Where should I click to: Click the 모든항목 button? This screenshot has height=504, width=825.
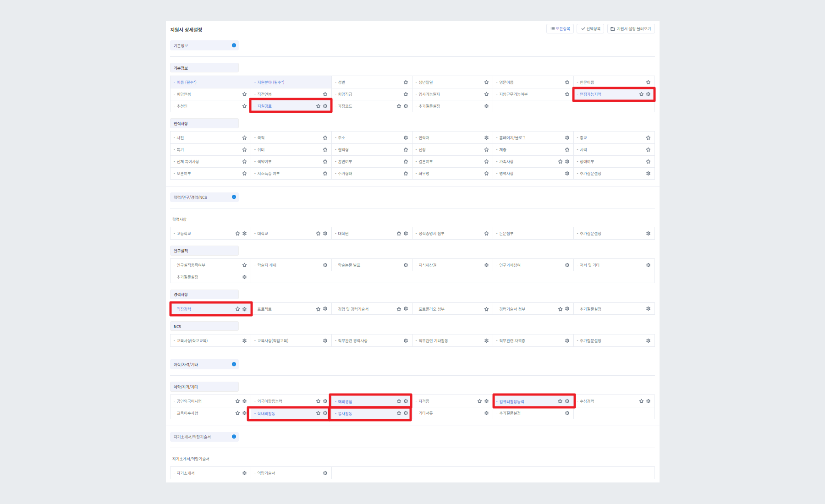click(560, 29)
